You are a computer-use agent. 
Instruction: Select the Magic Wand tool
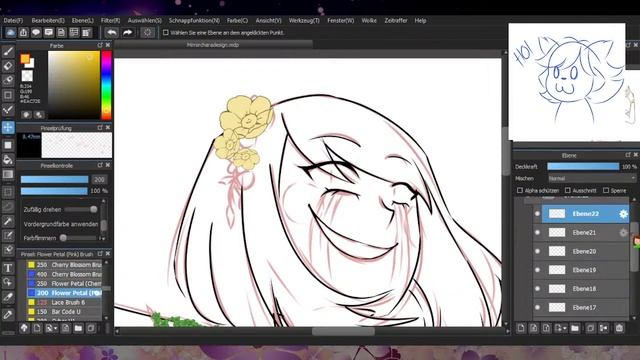pos(8,221)
